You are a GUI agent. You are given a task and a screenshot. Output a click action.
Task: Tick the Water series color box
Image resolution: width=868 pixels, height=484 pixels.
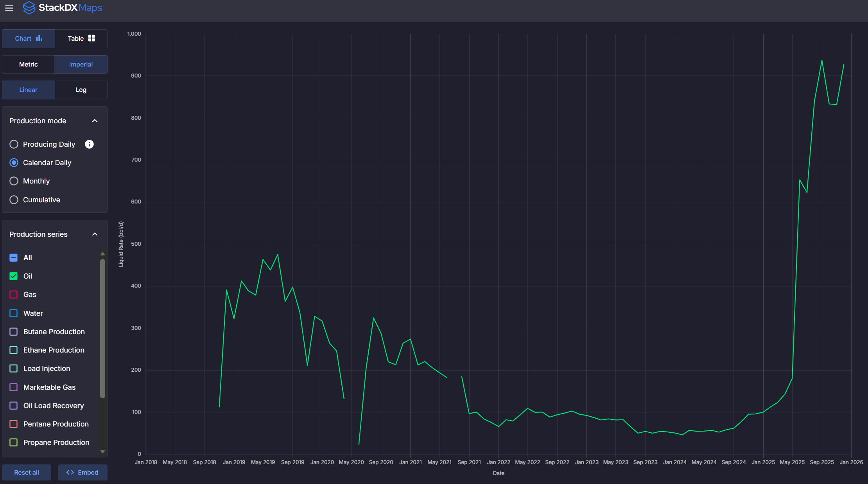pos(14,313)
